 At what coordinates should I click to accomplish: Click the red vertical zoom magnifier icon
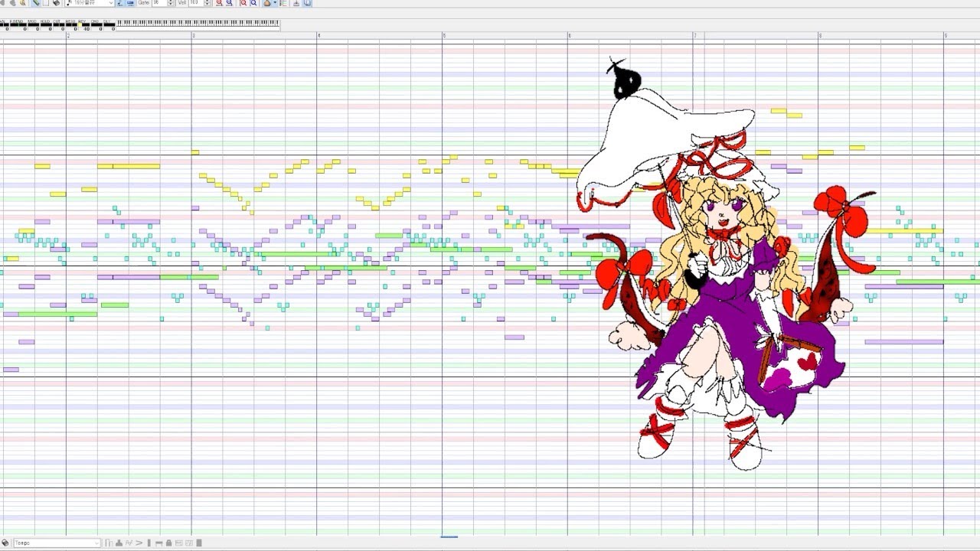click(243, 3)
